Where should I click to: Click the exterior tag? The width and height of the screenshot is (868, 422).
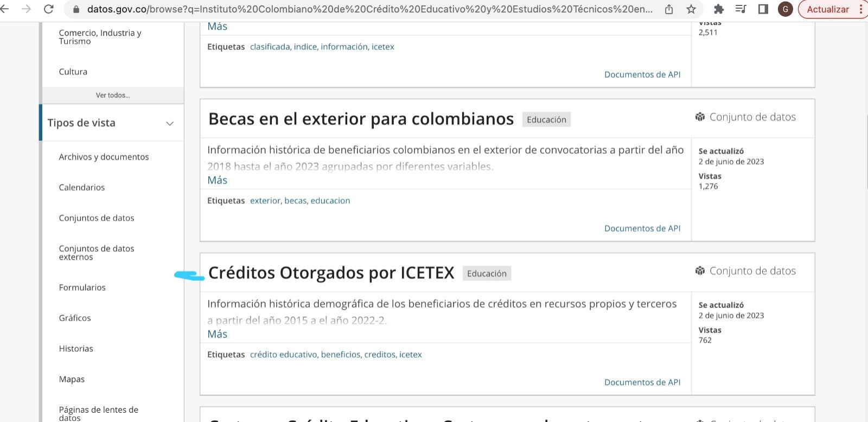[265, 200]
